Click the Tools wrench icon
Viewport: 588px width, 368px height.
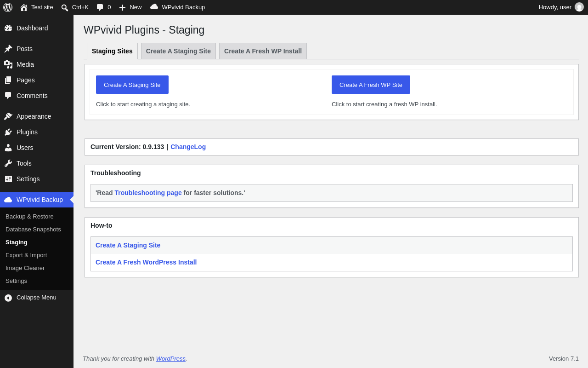8,163
